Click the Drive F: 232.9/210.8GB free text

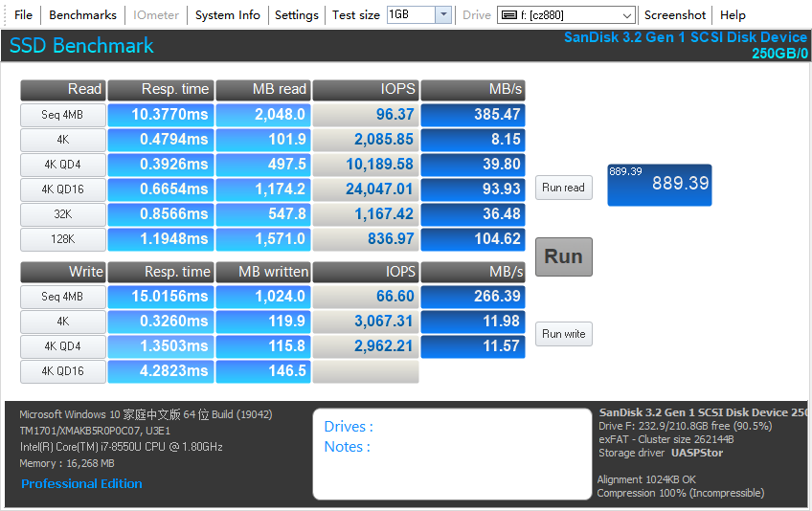point(686,426)
